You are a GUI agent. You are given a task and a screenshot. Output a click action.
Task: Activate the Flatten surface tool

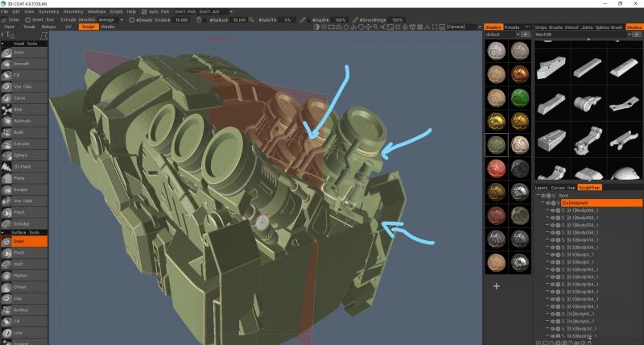click(x=22, y=275)
